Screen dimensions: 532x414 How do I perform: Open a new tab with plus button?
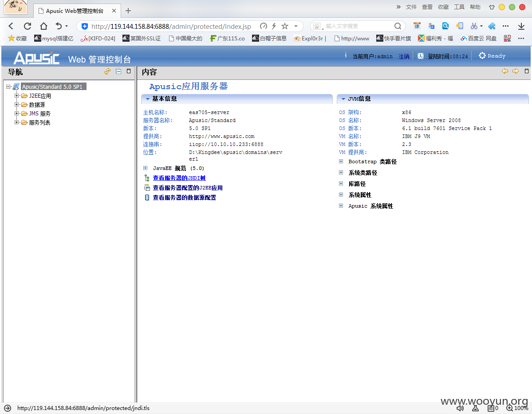pyautogui.click(x=128, y=11)
